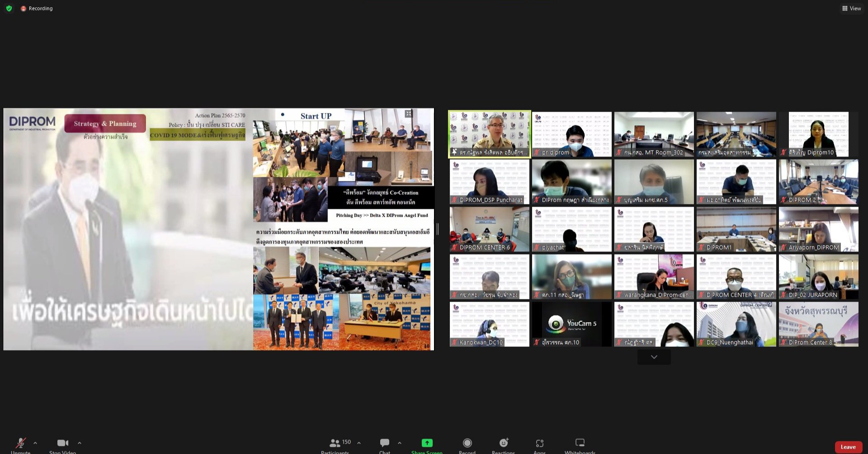
Task: Click muted mic icon on pr diprom tile
Action: coord(537,153)
